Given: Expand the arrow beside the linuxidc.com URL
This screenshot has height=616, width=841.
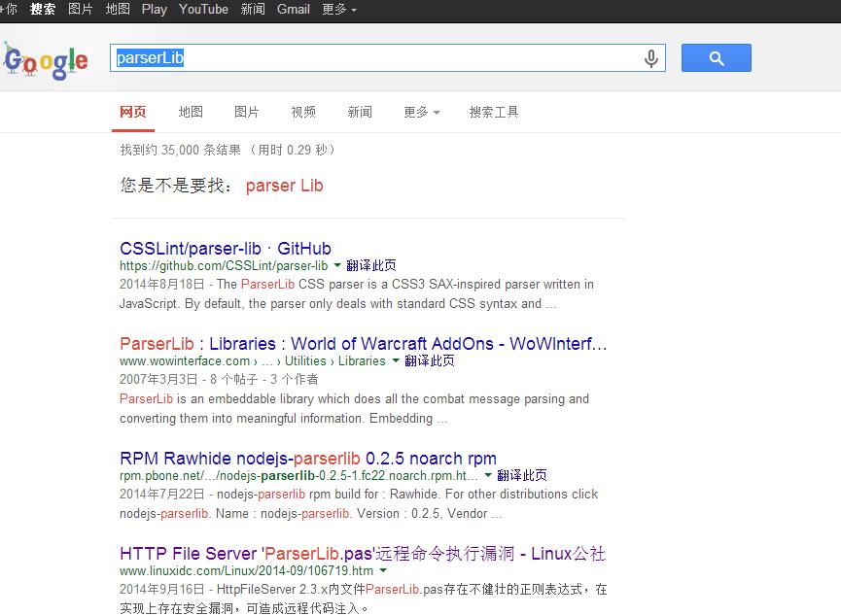Looking at the screenshot, I should 382,570.
